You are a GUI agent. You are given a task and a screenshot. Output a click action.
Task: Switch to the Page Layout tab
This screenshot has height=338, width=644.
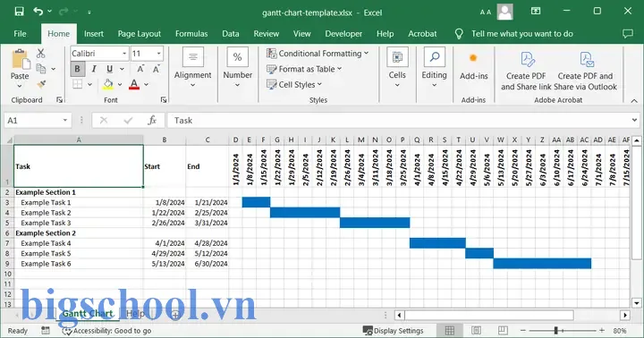pos(140,34)
